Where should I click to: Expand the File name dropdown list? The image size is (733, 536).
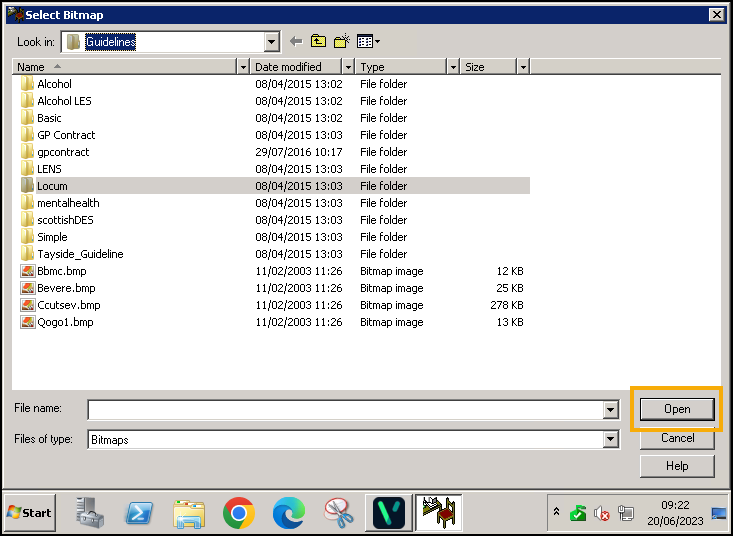(x=610, y=410)
